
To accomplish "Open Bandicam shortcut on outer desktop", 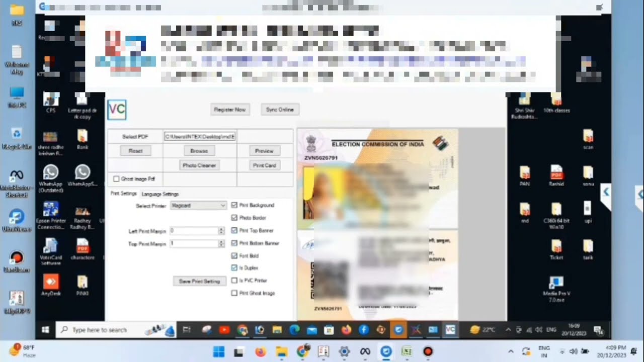I will 17,261.
